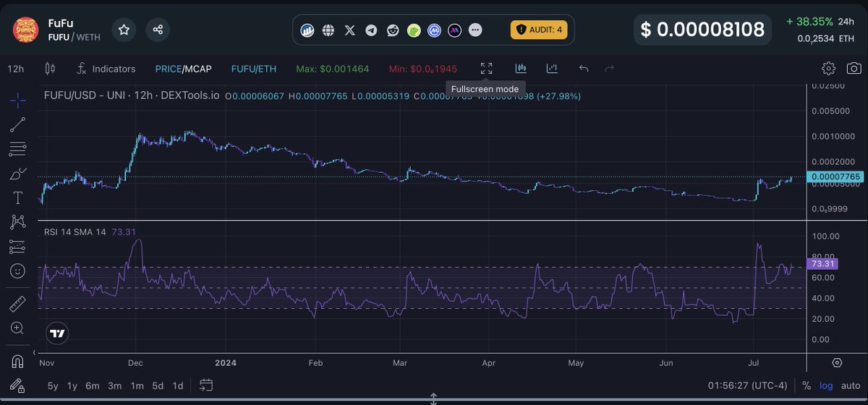
Task: Select the RSI 14 SMA 14 indicator label
Action: [x=75, y=231]
